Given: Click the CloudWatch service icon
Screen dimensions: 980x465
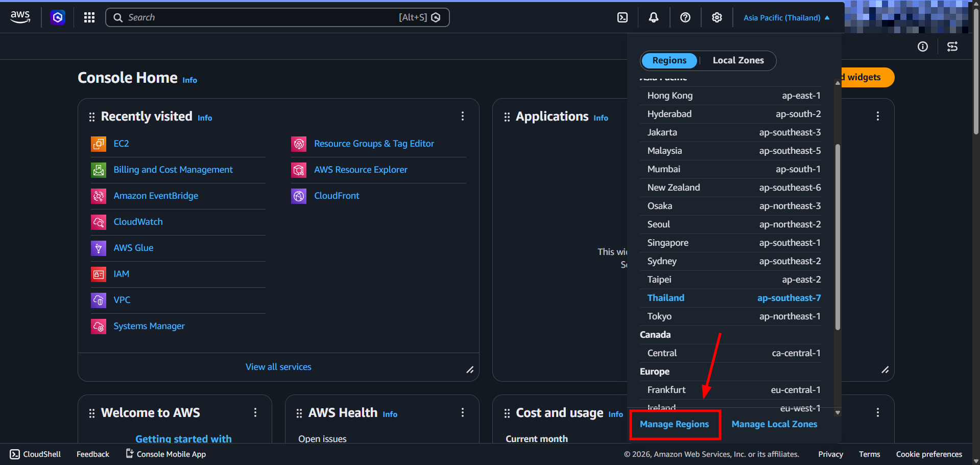Looking at the screenshot, I should pos(99,222).
